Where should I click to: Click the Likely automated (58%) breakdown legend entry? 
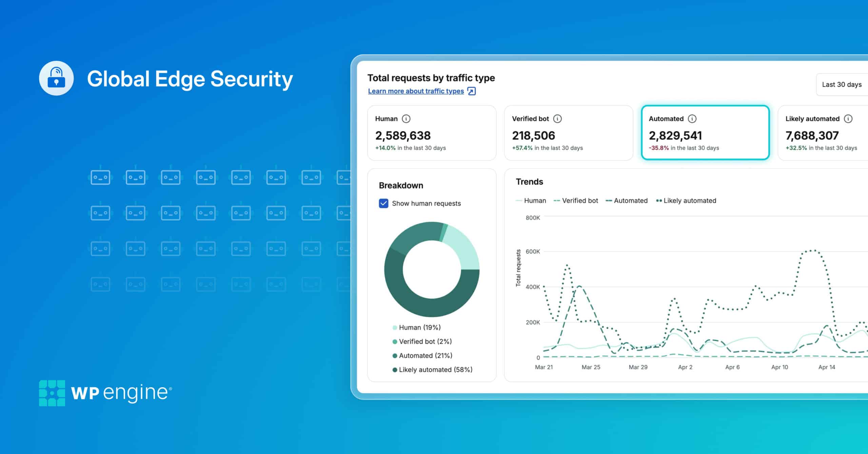click(x=432, y=370)
